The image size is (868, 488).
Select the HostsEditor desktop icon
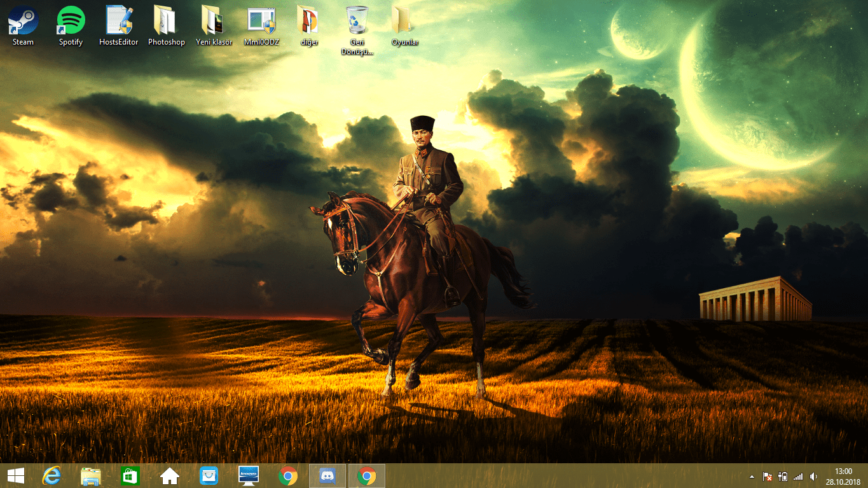click(x=119, y=25)
